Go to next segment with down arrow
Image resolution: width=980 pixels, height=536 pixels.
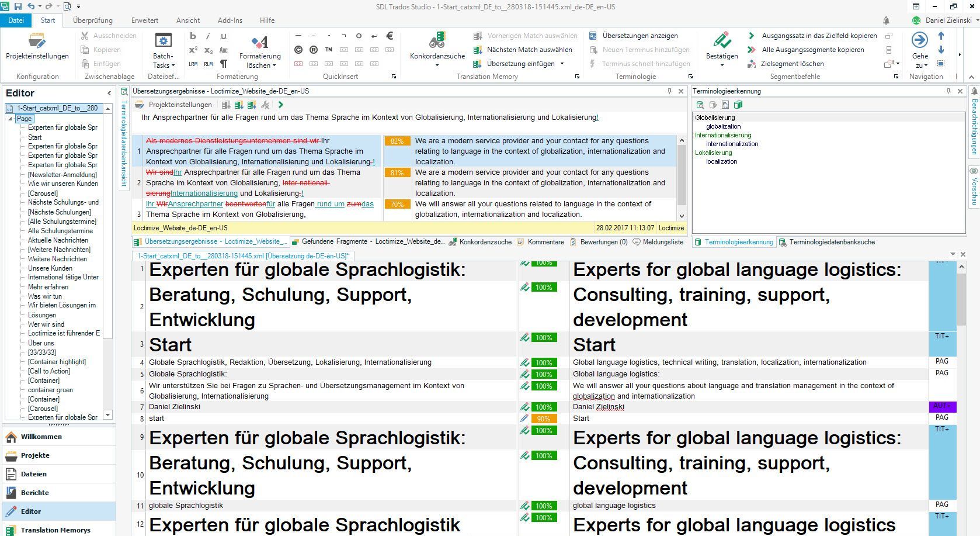point(941,50)
